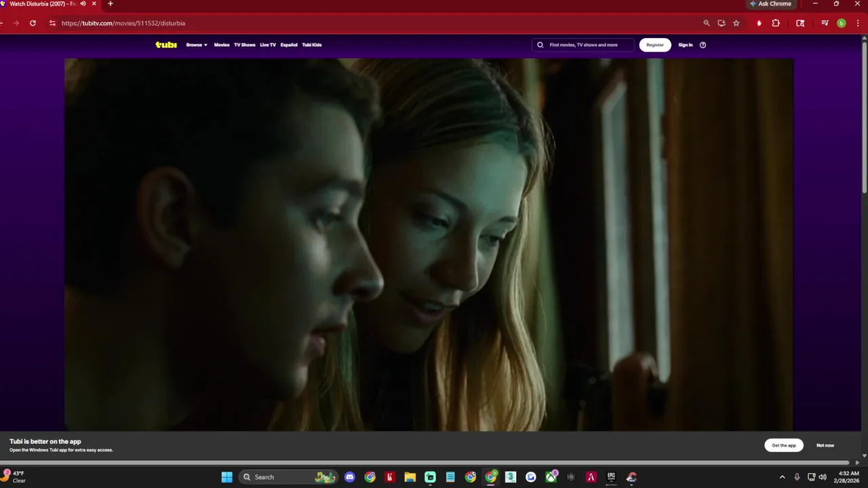Switch to Español content
The height and width of the screenshot is (488, 868).
tap(289, 45)
